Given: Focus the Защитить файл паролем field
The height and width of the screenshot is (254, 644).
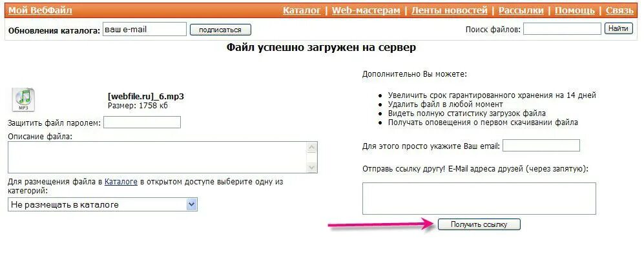Looking at the screenshot, I should (x=142, y=122).
